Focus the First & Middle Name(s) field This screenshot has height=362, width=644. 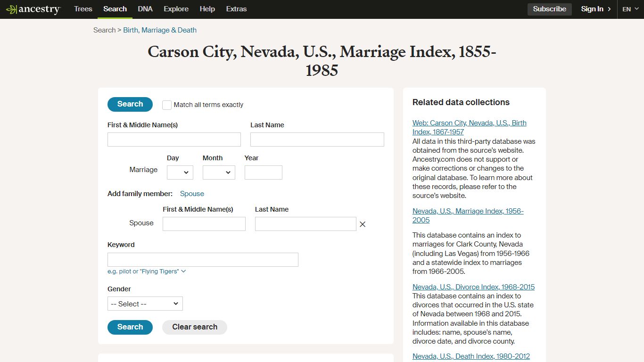174,140
